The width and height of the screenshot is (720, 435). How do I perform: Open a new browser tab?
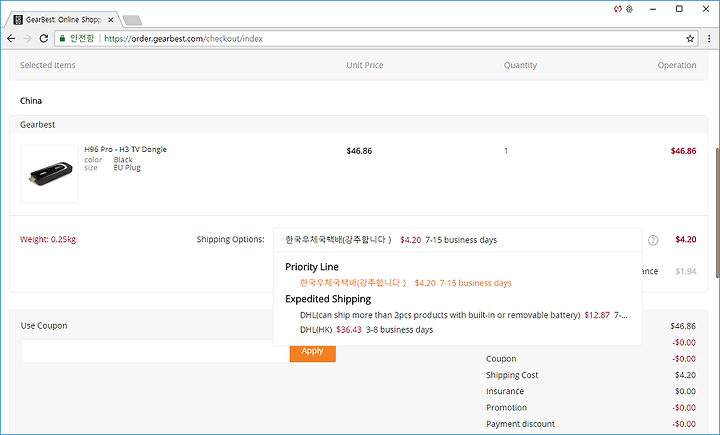coord(132,20)
